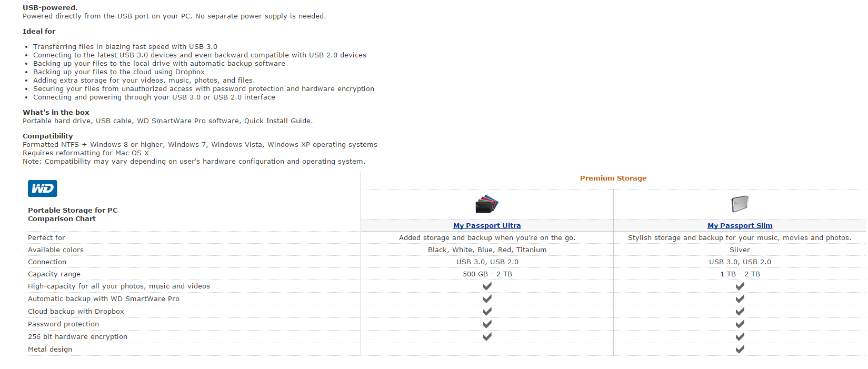The image size is (868, 369).
Task: Click the WD logo icon
Action: point(43,188)
